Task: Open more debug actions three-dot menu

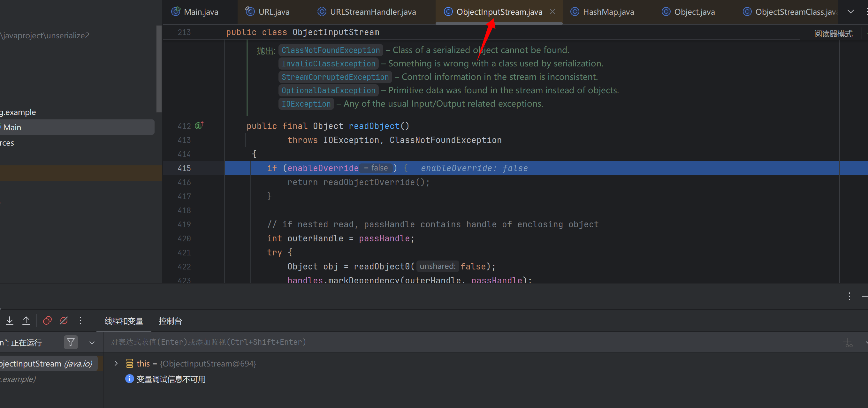Action: point(80,321)
